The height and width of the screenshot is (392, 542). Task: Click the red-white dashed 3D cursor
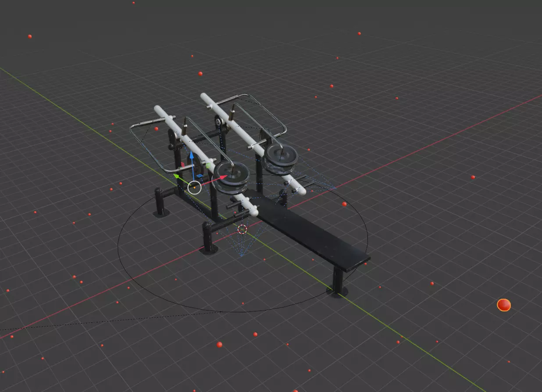click(242, 229)
